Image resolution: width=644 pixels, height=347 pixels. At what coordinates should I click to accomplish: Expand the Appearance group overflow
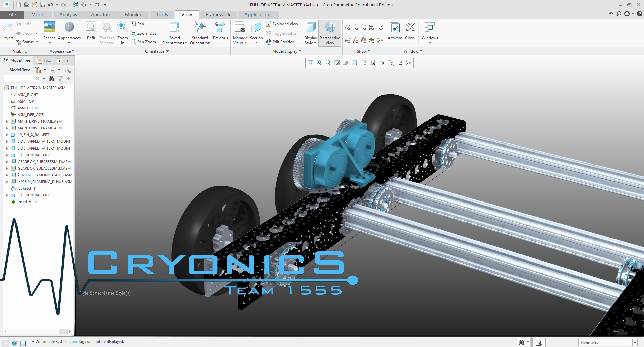click(x=62, y=51)
